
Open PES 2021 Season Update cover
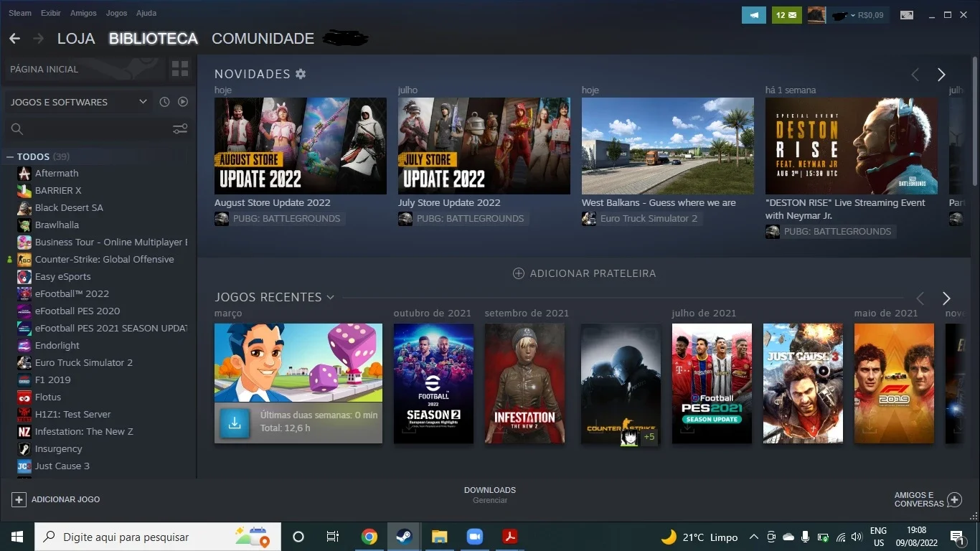(x=712, y=383)
